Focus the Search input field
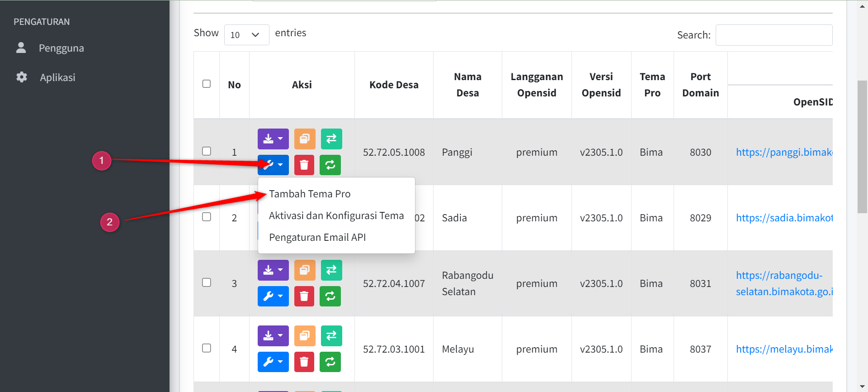 click(x=774, y=35)
